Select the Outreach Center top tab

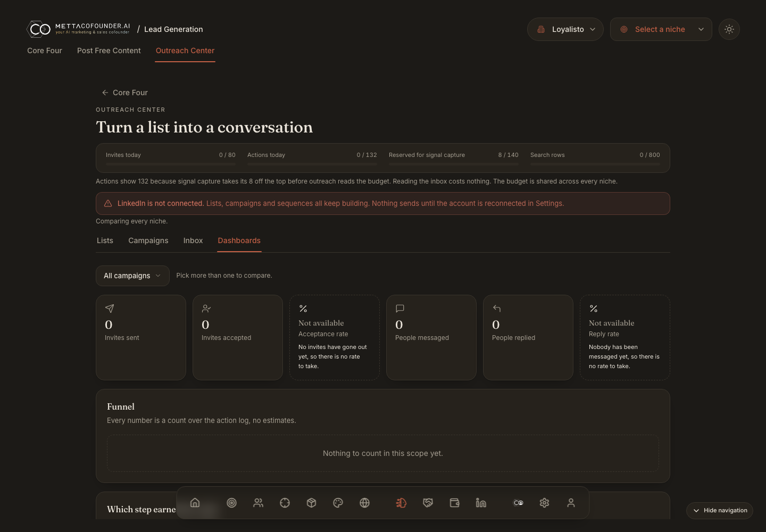point(185,51)
